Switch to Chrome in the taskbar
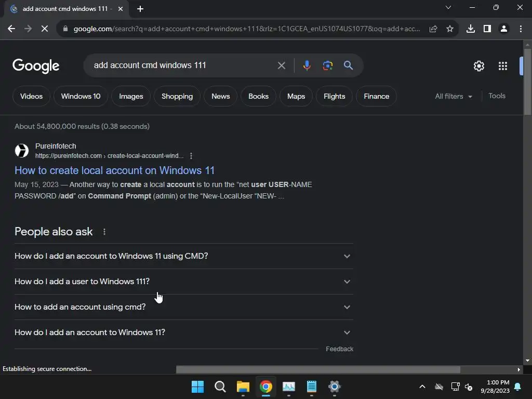The height and width of the screenshot is (399, 532). [x=266, y=387]
